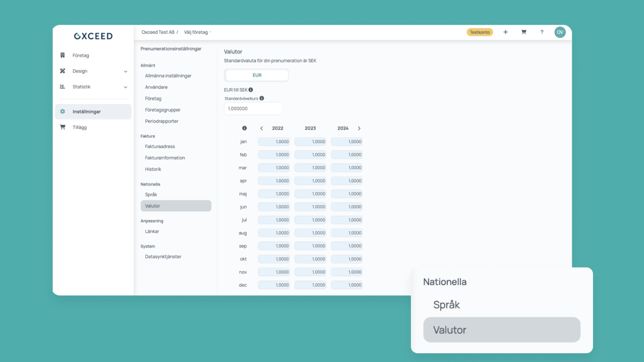This screenshot has height=362, width=644.
Task: Edit the dec 2024 exchange rate field
Action: click(347, 285)
